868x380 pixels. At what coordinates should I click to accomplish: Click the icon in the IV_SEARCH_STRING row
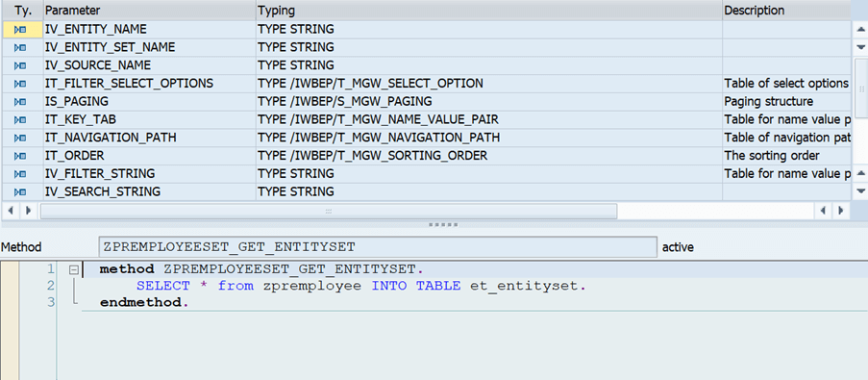(x=20, y=192)
